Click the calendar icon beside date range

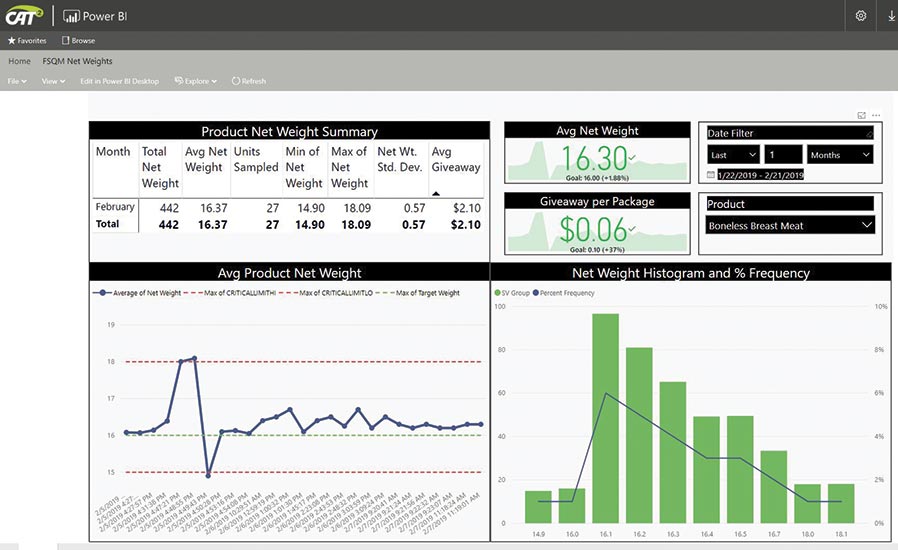711,175
